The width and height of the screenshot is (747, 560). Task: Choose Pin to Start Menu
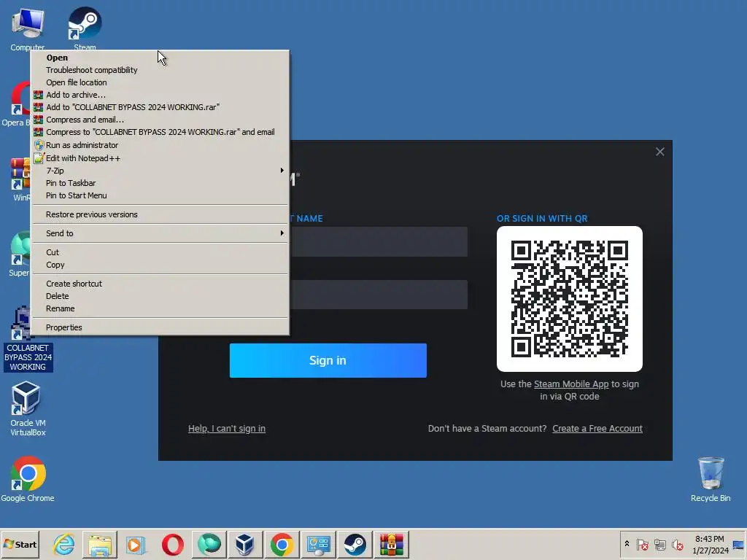click(x=160, y=195)
